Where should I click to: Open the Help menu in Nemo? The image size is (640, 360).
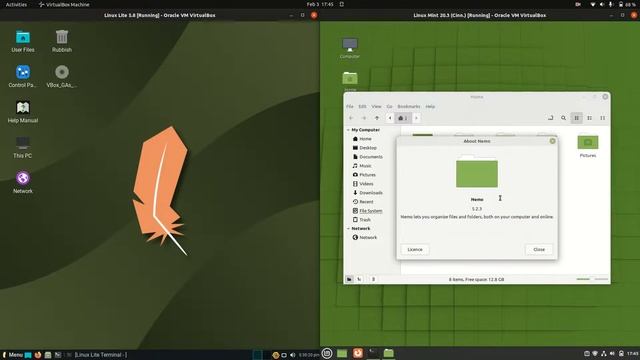pos(430,107)
